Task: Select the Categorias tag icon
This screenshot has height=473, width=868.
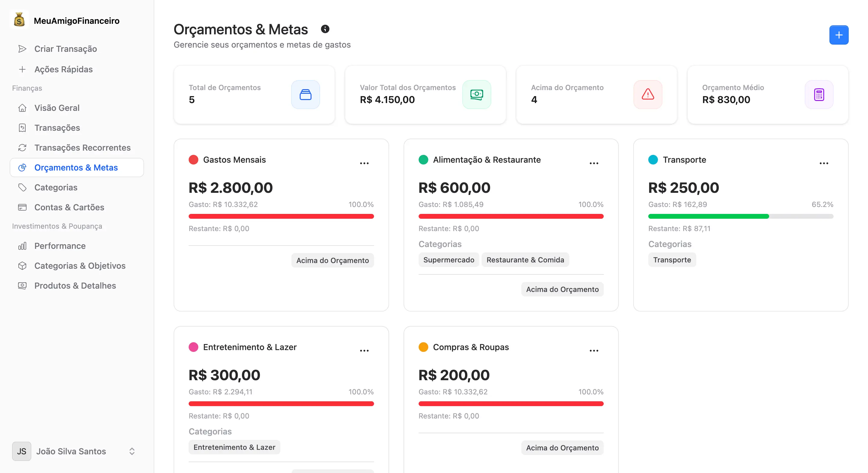Action: [22, 187]
